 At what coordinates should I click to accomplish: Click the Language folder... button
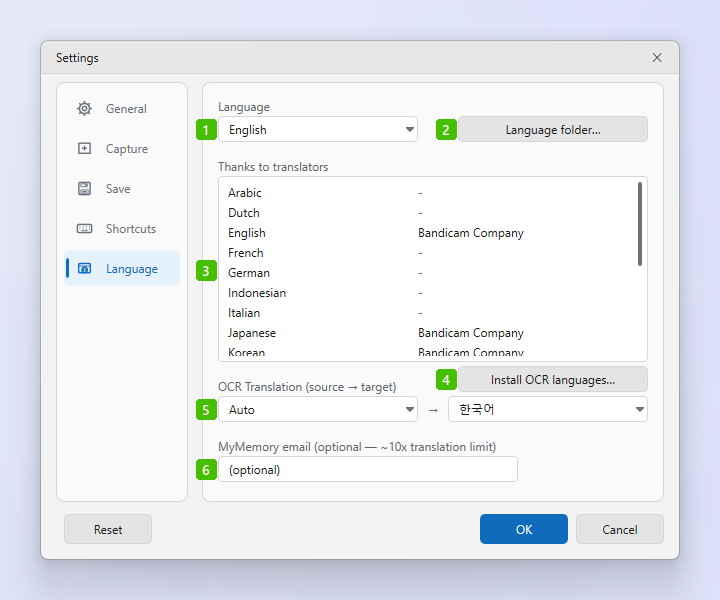tap(553, 129)
